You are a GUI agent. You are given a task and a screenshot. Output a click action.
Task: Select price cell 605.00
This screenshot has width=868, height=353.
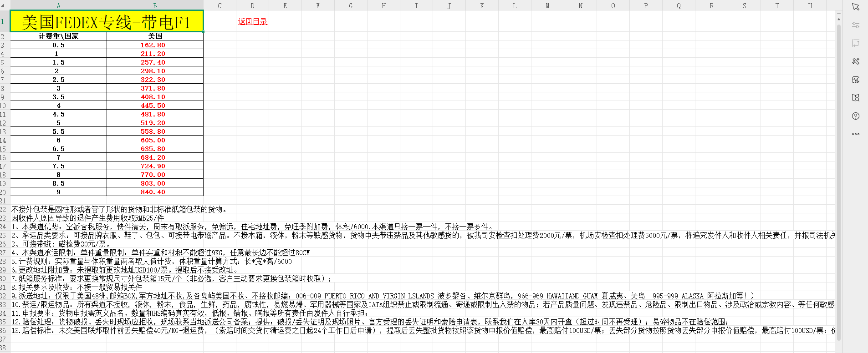155,140
